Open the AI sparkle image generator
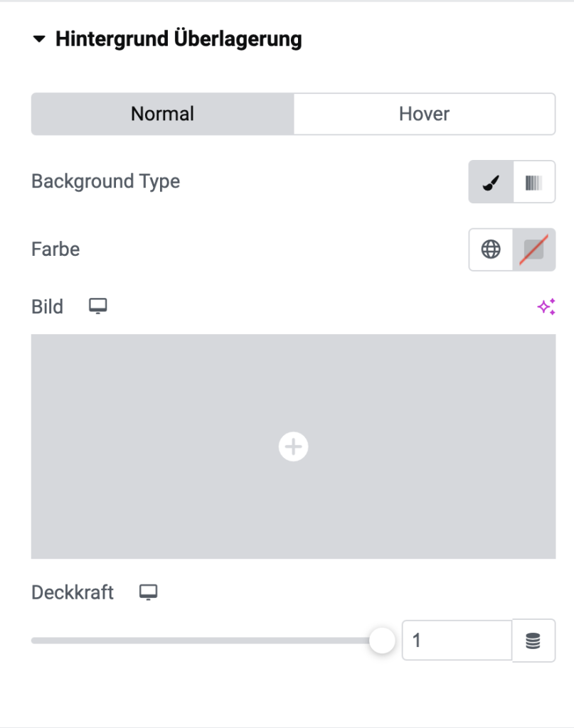Screen dimensions: 574x728 (546, 307)
